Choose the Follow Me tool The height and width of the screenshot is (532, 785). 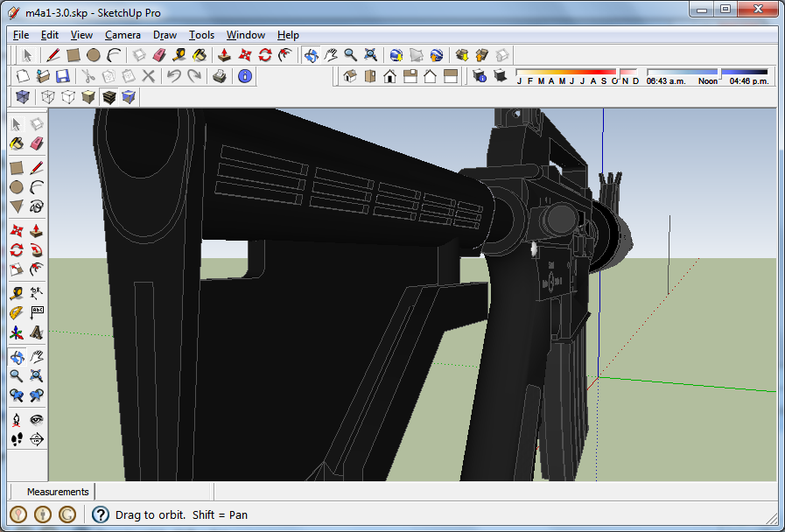click(37, 249)
